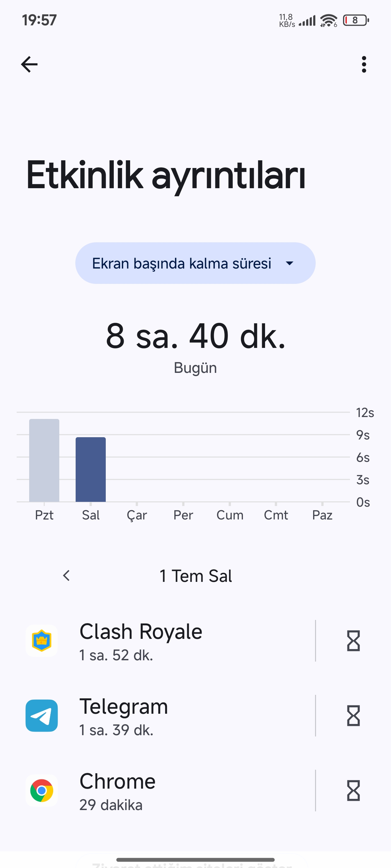The height and width of the screenshot is (868, 391).
Task: Tap the Chrome app icon
Action: pos(41,790)
